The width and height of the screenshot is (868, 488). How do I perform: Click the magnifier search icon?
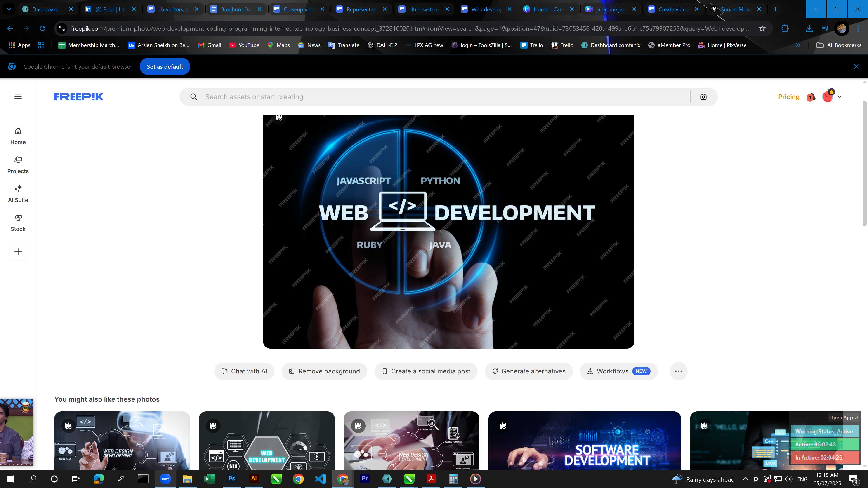(x=193, y=97)
